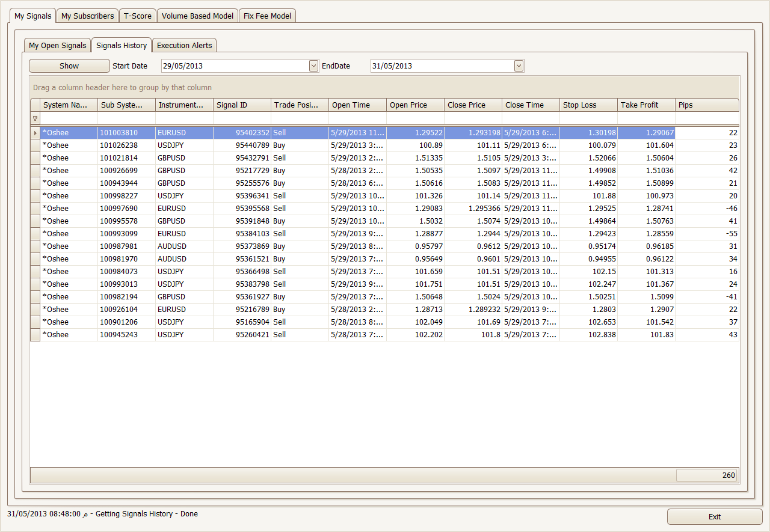This screenshot has width=770, height=532.
Task: Click the pips total 260 in footer
Action: point(707,475)
